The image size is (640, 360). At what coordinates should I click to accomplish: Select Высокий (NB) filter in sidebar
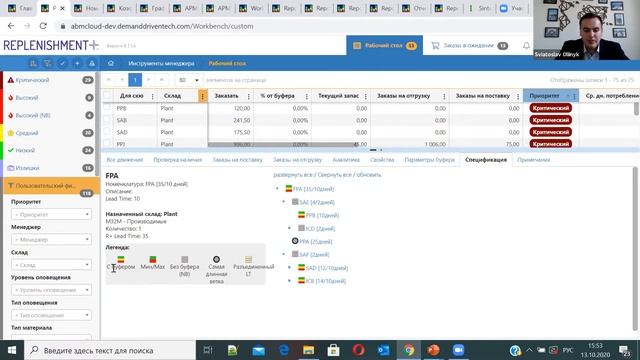(49, 115)
